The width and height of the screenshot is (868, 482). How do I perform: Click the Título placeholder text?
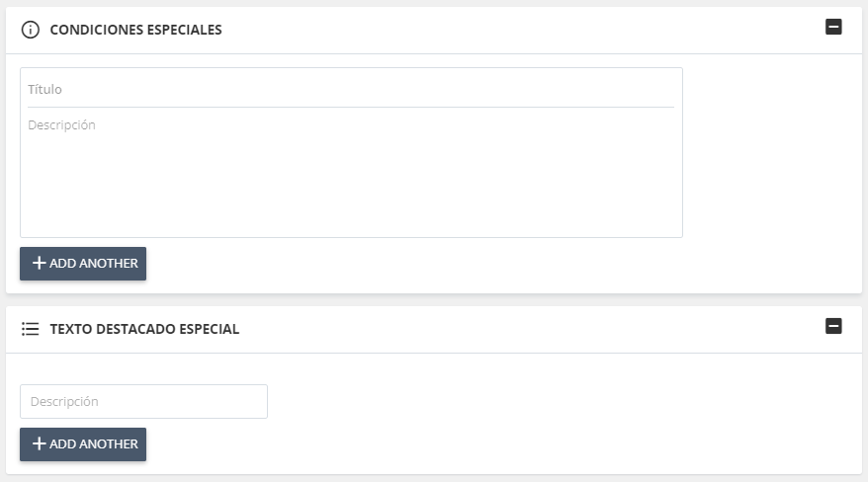click(x=44, y=89)
